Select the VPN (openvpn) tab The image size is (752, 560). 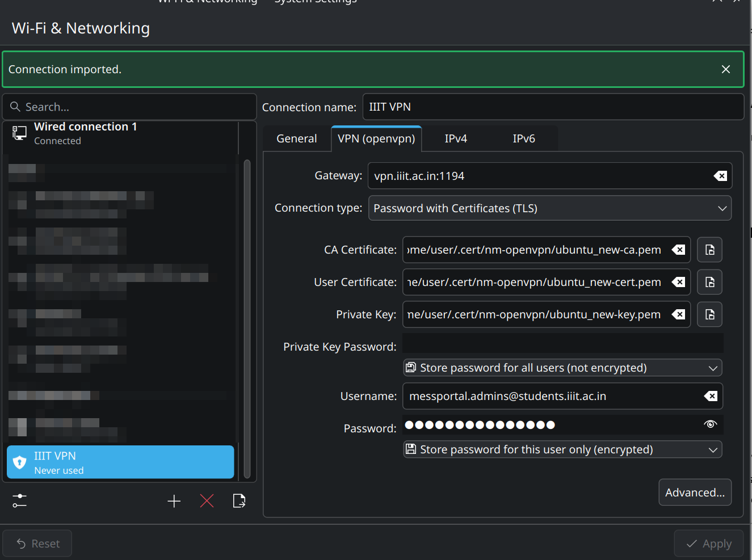pos(376,138)
